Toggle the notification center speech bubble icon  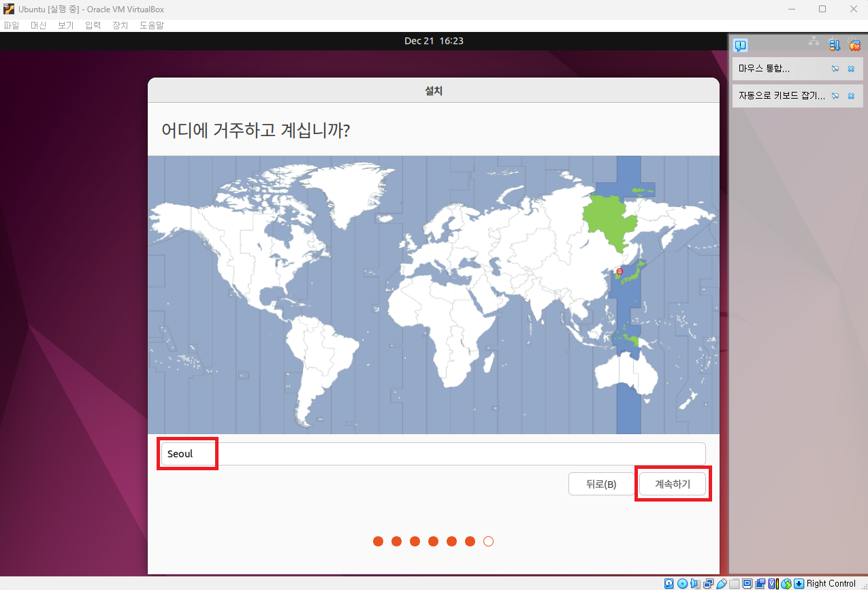[x=741, y=46]
